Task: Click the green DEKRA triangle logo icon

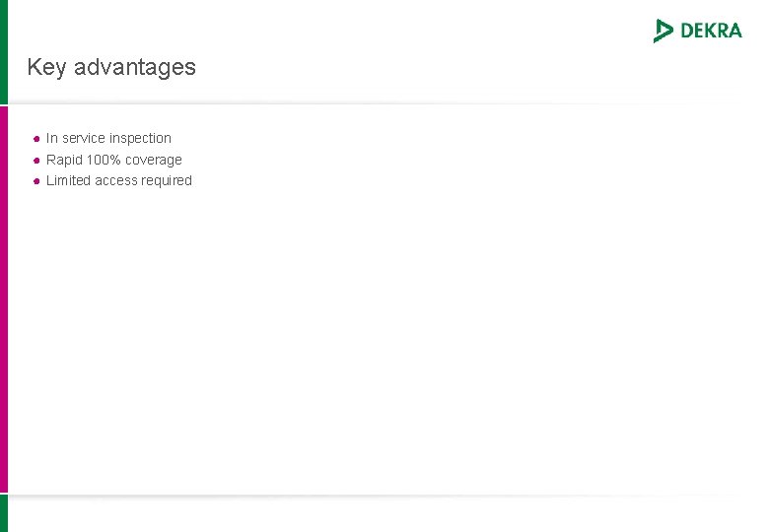Action: (663, 31)
